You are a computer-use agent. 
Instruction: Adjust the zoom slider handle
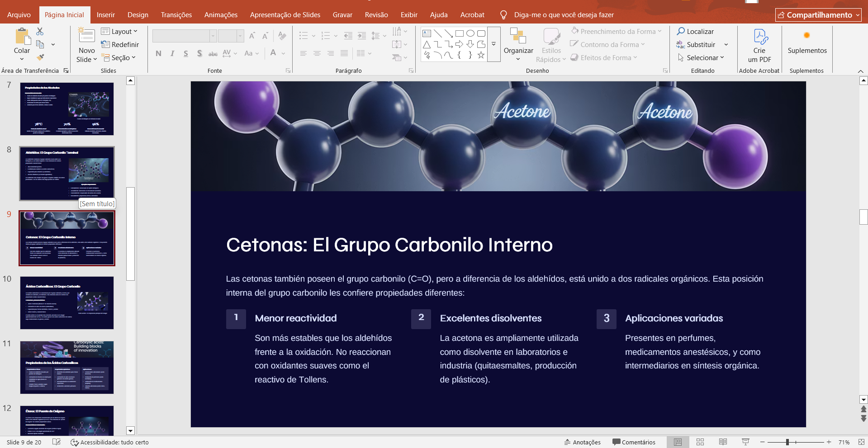(x=787, y=442)
